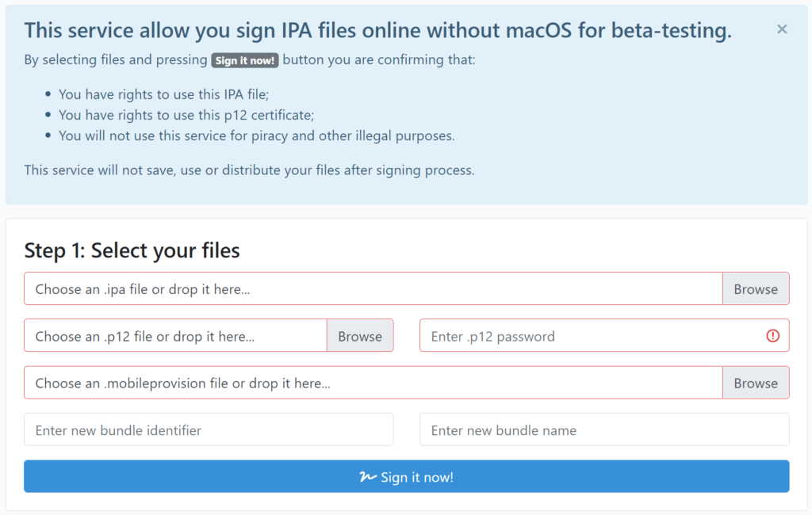Select the .mobileprovision file chooser field
Screen dimensions: 812x515
tap(373, 383)
